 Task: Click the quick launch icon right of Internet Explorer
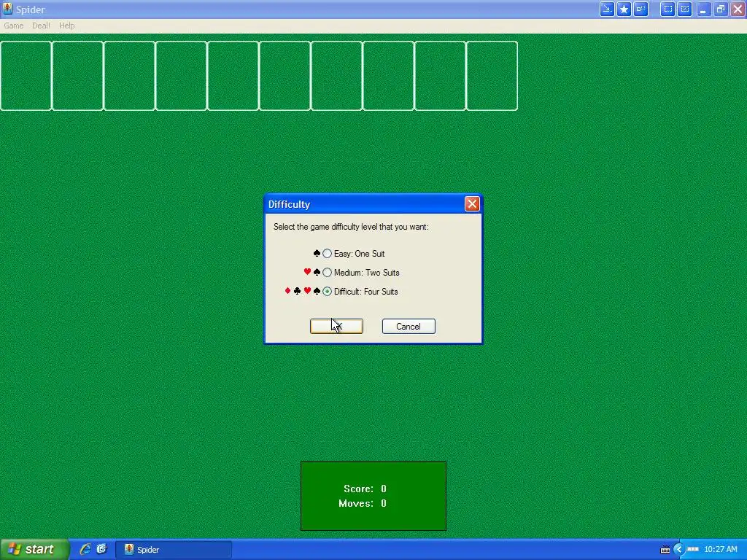pyautogui.click(x=102, y=550)
